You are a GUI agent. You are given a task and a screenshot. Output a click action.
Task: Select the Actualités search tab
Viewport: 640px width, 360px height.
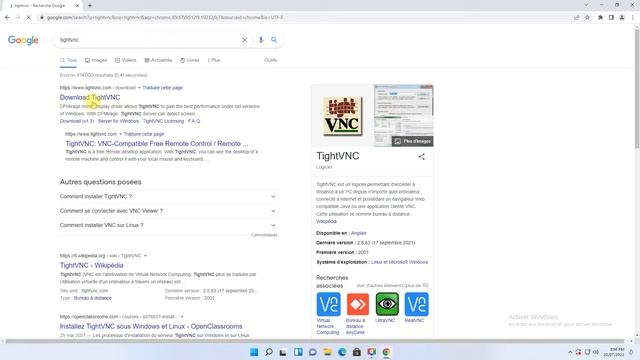click(158, 60)
